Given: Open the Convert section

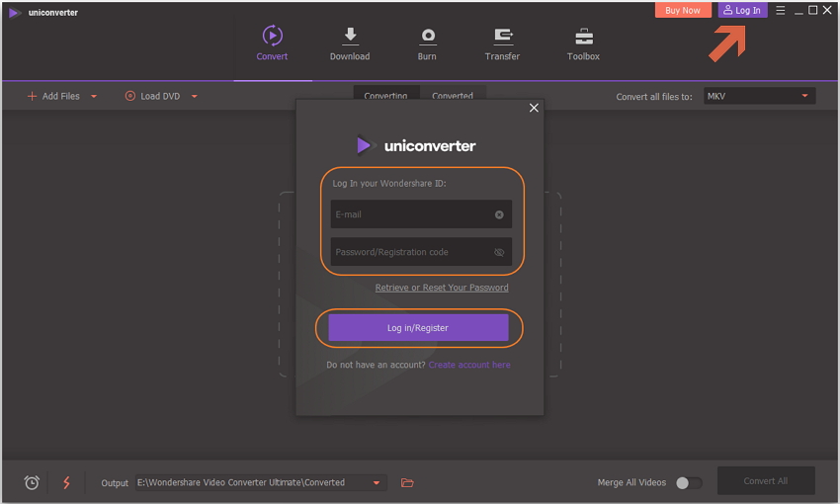Looking at the screenshot, I should (272, 43).
